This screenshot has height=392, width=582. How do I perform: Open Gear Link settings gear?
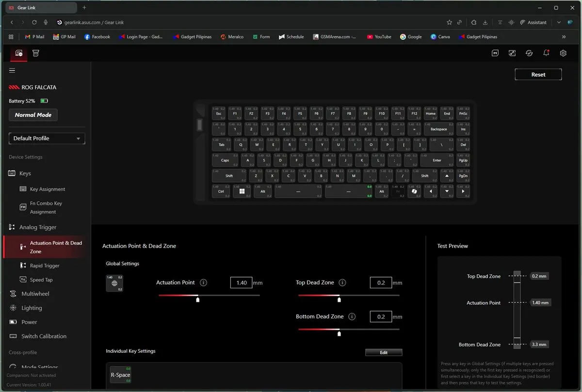click(563, 53)
